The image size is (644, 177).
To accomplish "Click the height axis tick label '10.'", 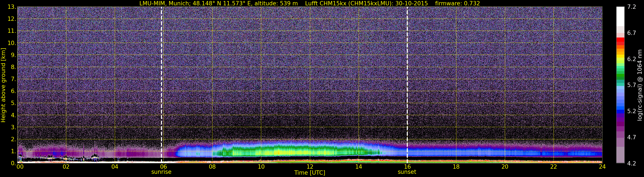I will click(x=12, y=43).
